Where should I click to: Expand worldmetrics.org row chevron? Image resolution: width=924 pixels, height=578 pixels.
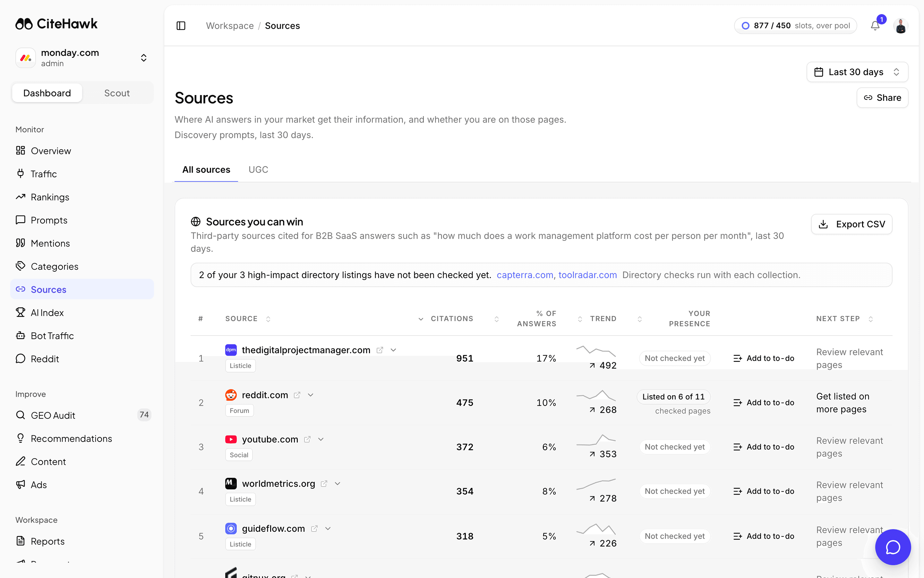[338, 484]
